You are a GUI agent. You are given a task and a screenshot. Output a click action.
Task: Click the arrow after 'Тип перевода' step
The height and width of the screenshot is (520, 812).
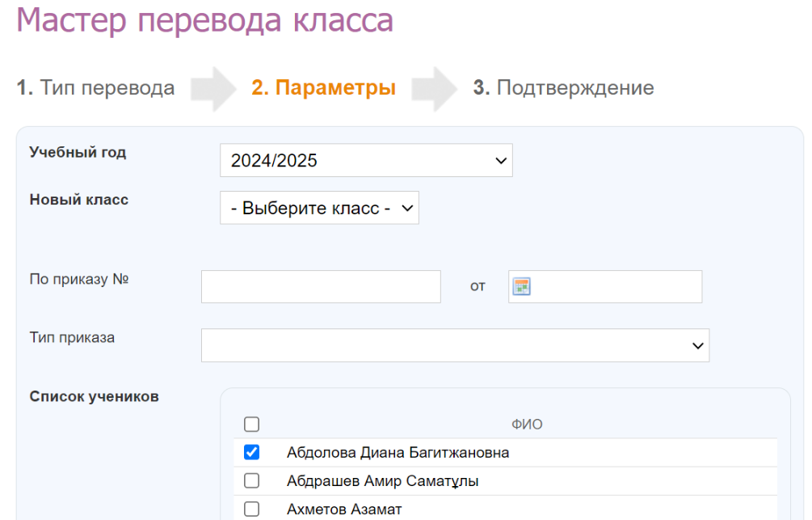[212, 88]
